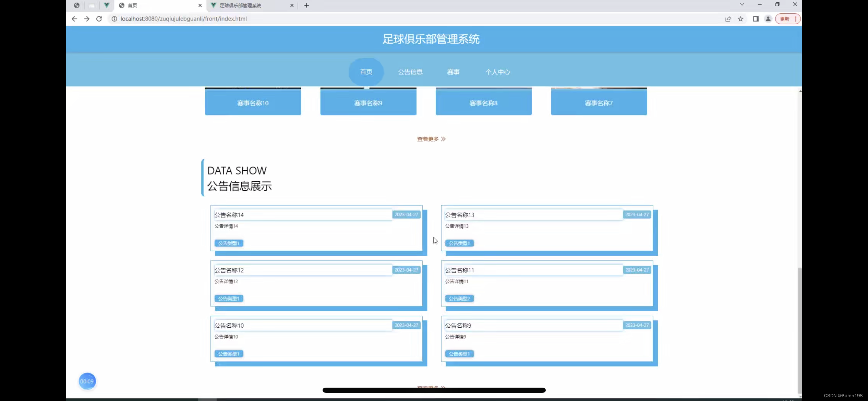Click 公告类型1 tag on 公告名称9 card
This screenshot has height=401, width=868.
pyautogui.click(x=459, y=354)
